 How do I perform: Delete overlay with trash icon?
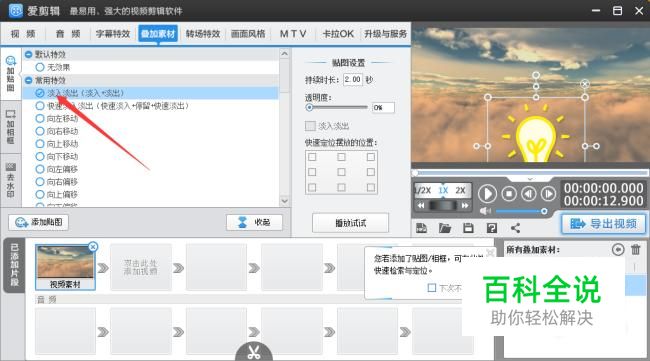(635, 250)
